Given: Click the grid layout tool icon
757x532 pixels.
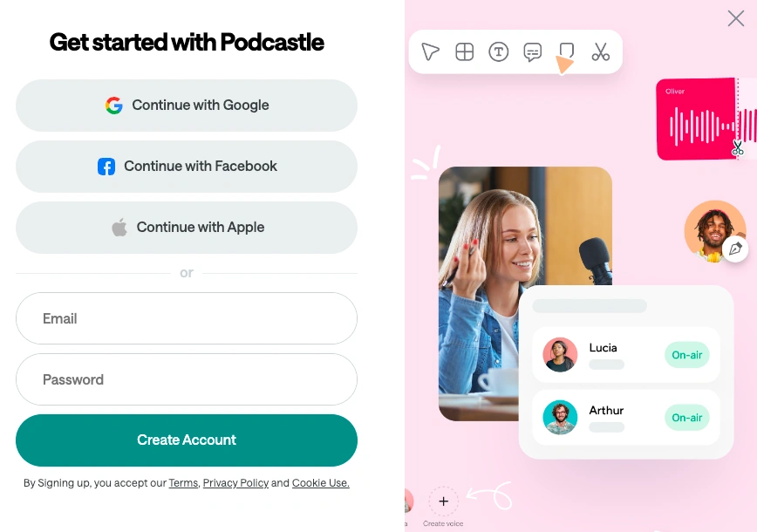Looking at the screenshot, I should 465,52.
